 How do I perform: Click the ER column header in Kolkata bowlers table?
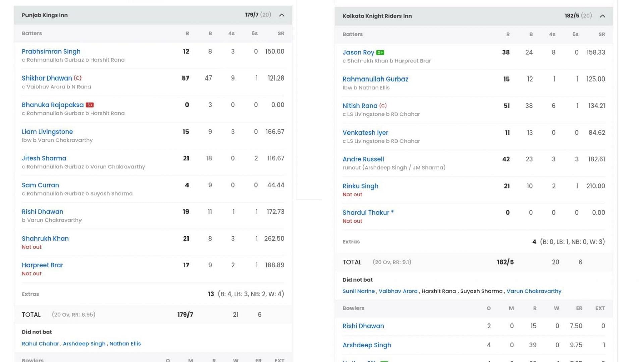tap(579, 308)
